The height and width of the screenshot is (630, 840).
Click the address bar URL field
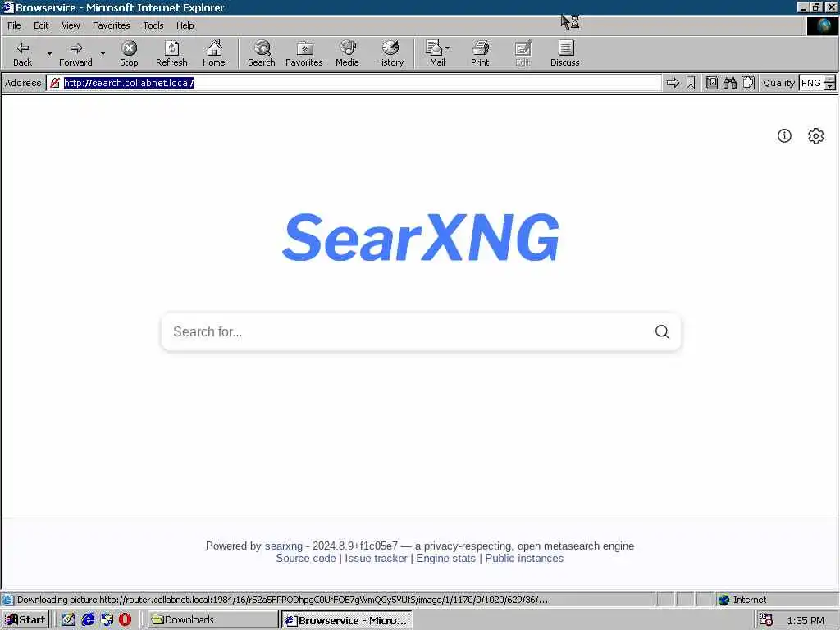point(354,83)
